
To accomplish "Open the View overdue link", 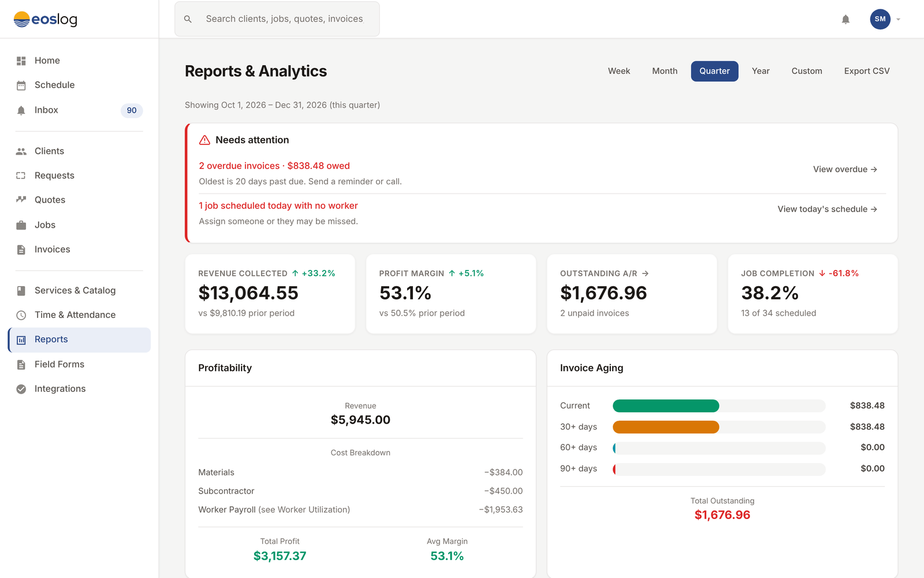I will [845, 169].
